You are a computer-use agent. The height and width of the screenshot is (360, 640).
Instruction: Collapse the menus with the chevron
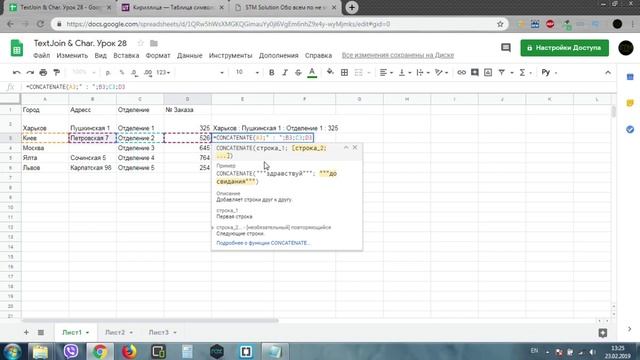coord(608,73)
